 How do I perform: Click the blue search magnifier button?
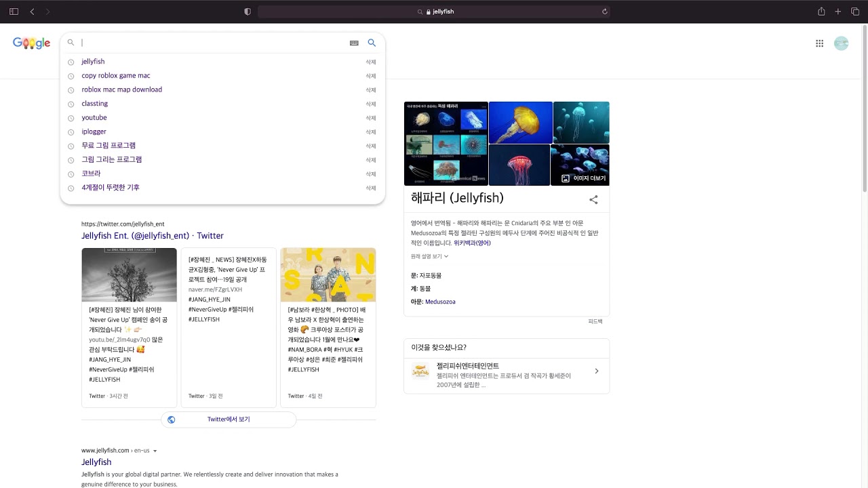372,43
